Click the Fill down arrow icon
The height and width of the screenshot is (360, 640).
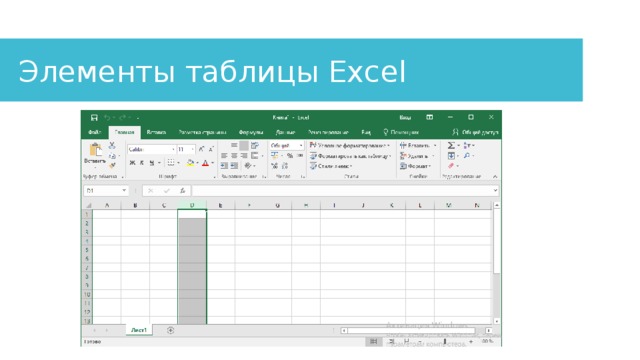coord(451,156)
